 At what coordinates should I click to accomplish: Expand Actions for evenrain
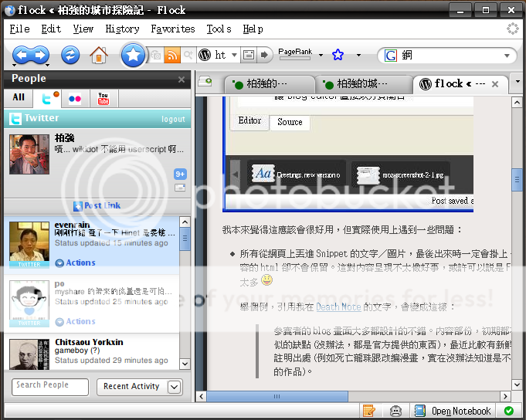click(75, 262)
